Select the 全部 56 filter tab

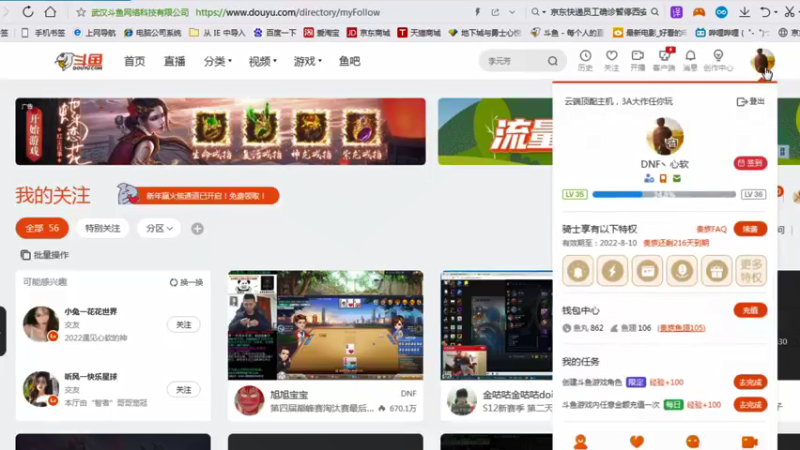42,229
